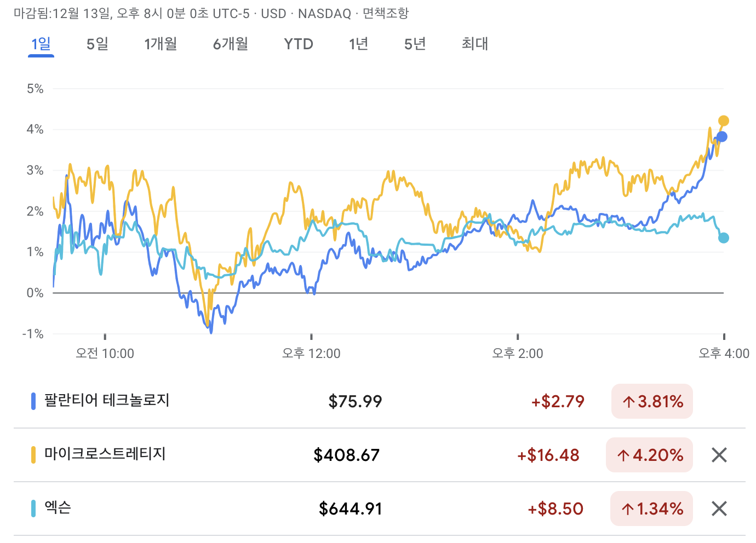The image size is (756, 543).
Task: Click the -1% y-axis label
Action: 33,334
